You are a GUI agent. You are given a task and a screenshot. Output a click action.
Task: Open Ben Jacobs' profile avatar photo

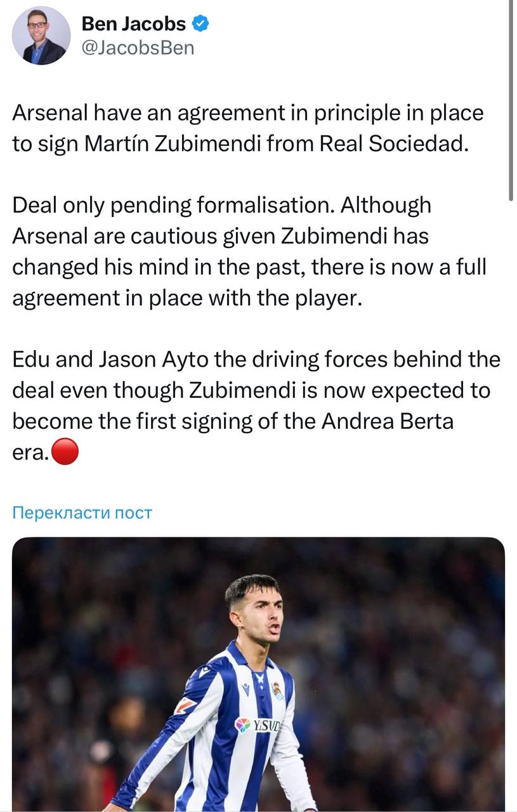pyautogui.click(x=41, y=36)
